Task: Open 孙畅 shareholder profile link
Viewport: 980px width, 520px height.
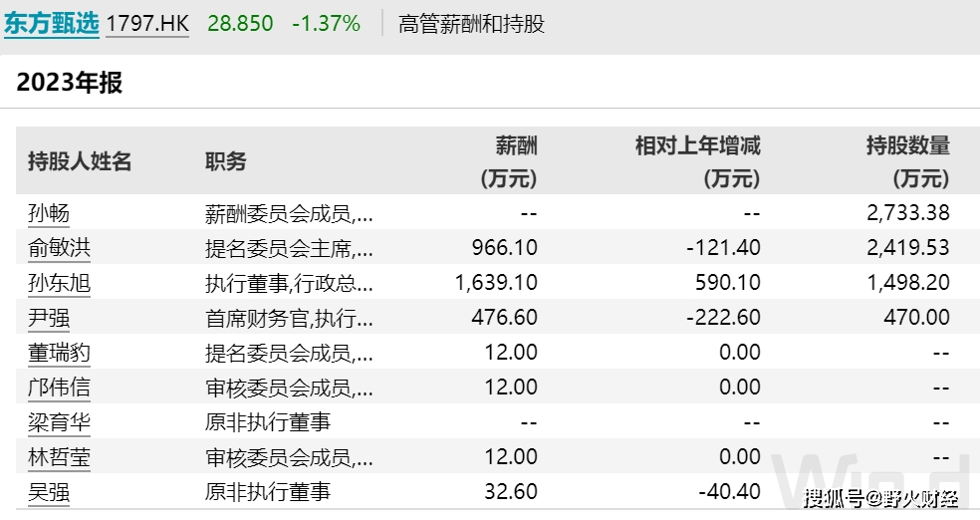Action: point(49,212)
